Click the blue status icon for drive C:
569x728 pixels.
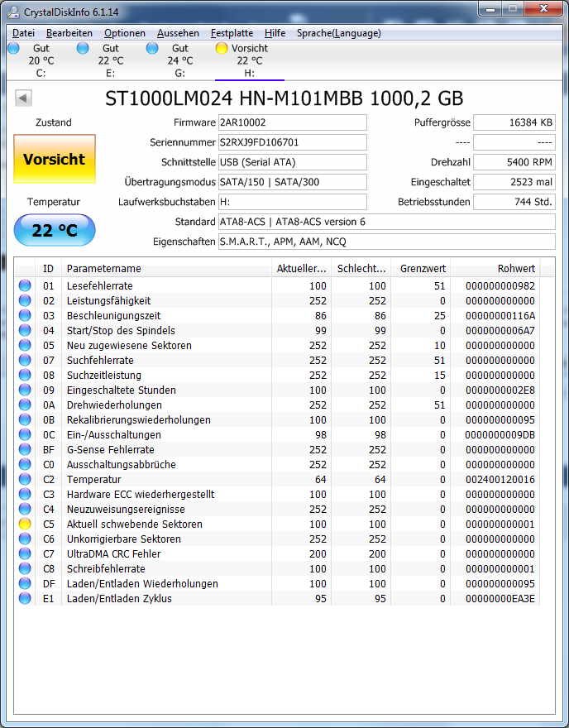pyautogui.click(x=13, y=48)
